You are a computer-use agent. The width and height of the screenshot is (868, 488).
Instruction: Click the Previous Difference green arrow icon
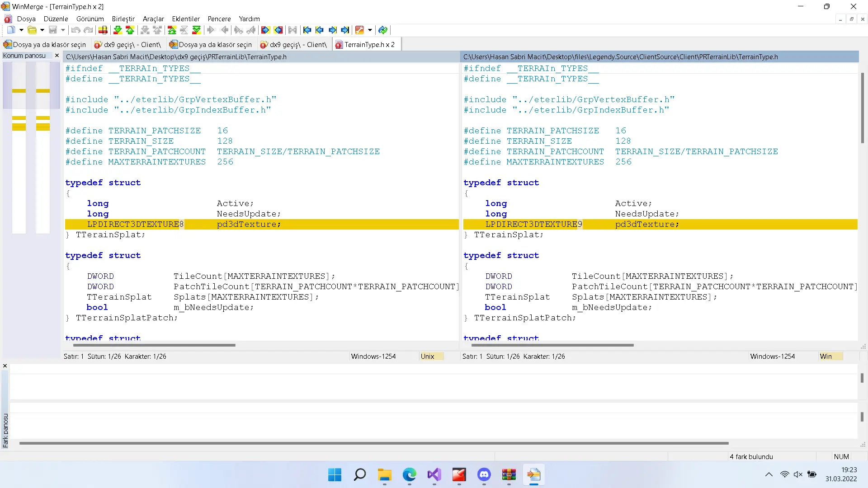130,30
